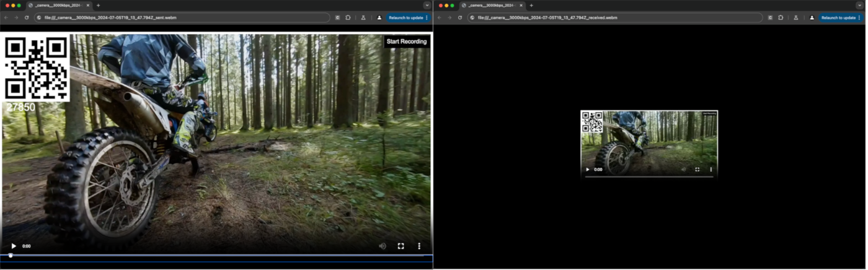
Task: Play the received video in right window
Action: (x=588, y=169)
